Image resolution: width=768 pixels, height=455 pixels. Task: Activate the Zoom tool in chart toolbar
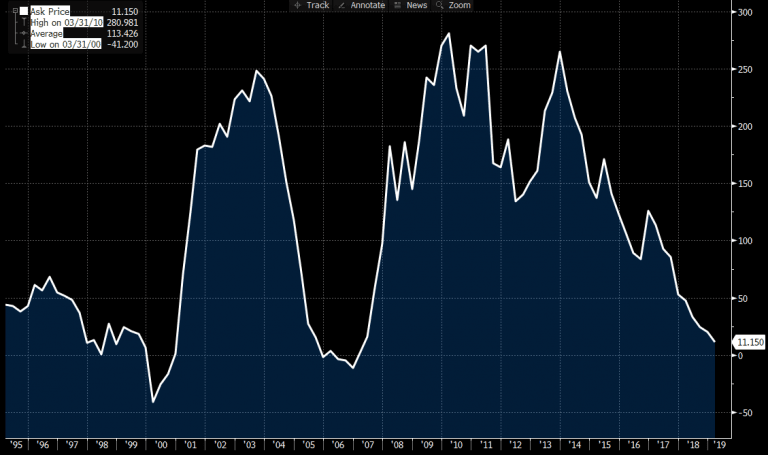pyautogui.click(x=453, y=6)
